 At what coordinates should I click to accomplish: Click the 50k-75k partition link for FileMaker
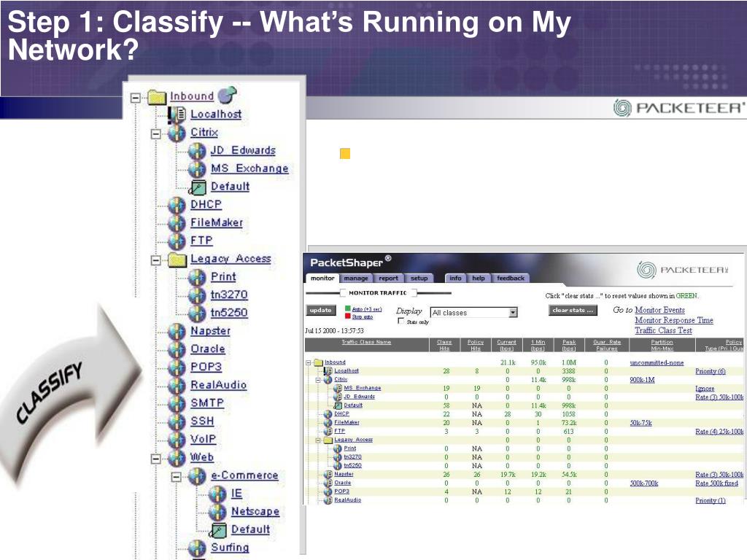640,423
